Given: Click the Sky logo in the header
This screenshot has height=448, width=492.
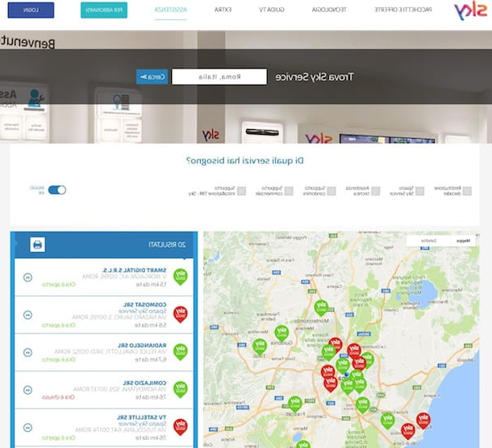Looking at the screenshot, I should click(469, 11).
